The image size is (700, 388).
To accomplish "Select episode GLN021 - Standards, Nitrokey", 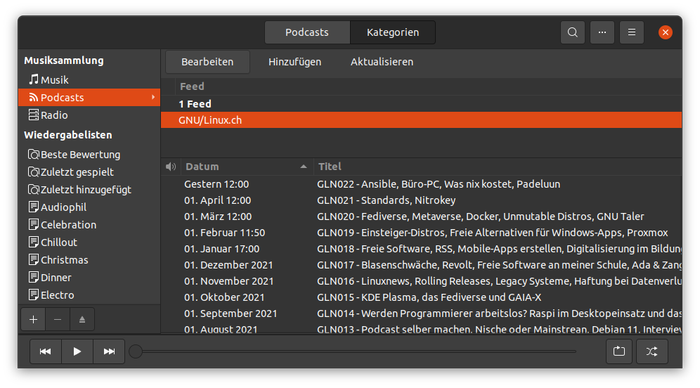I will pyautogui.click(x=386, y=200).
